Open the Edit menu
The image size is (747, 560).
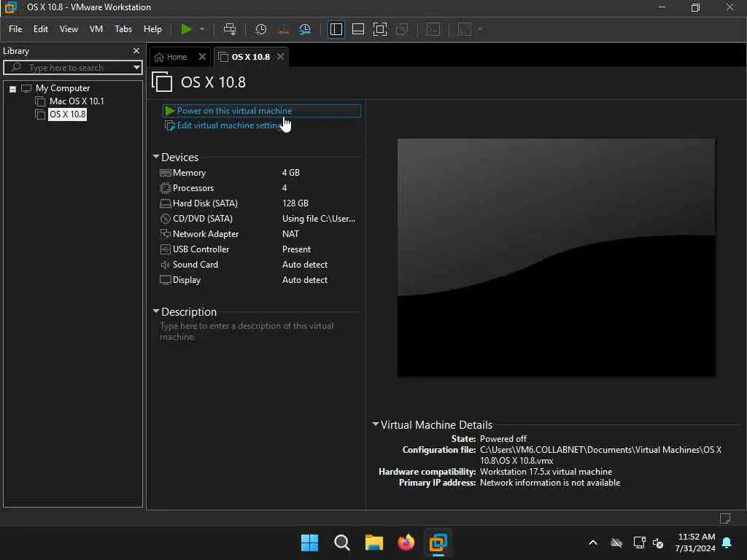pos(41,29)
